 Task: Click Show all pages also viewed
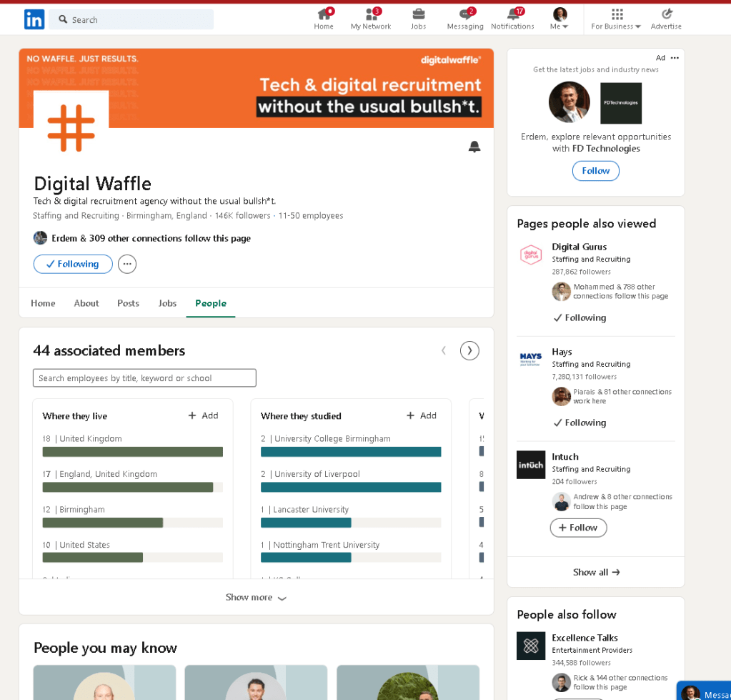pos(595,572)
